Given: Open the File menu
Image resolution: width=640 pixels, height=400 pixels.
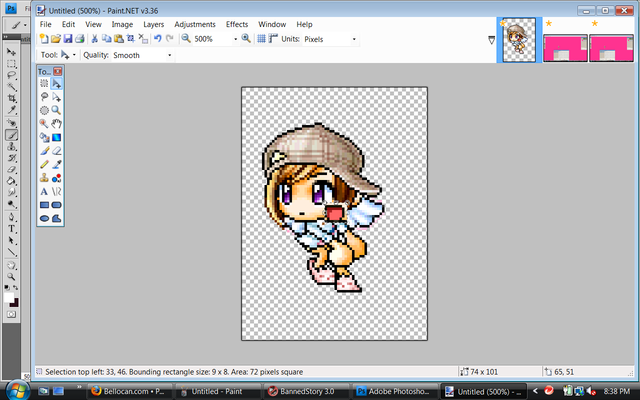Looking at the screenshot, I should coord(45,24).
